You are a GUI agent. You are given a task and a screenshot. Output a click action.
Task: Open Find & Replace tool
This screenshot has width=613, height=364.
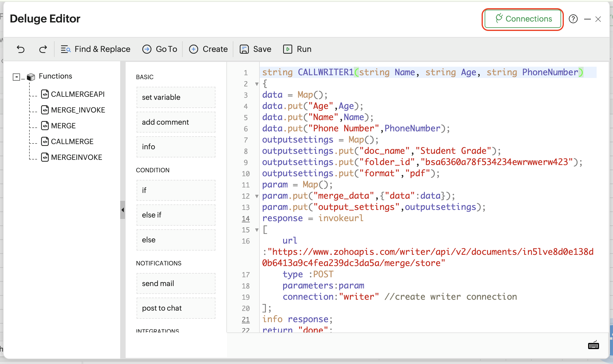click(x=96, y=49)
